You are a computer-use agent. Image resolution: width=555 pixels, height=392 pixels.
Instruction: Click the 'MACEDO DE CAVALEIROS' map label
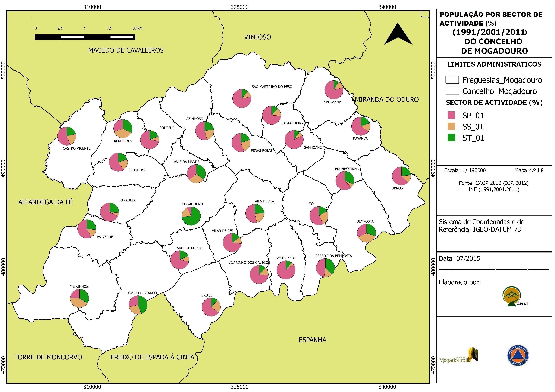tap(126, 50)
